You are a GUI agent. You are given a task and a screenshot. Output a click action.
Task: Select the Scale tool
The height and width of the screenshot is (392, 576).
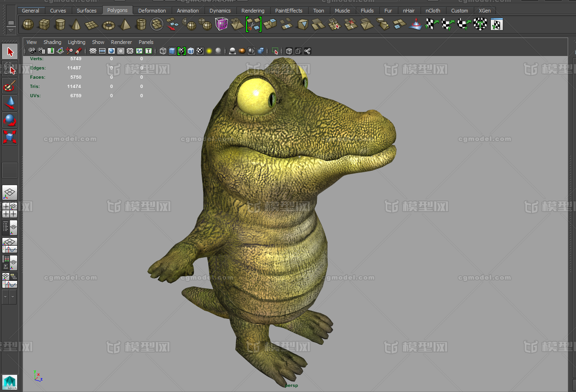pos(10,137)
